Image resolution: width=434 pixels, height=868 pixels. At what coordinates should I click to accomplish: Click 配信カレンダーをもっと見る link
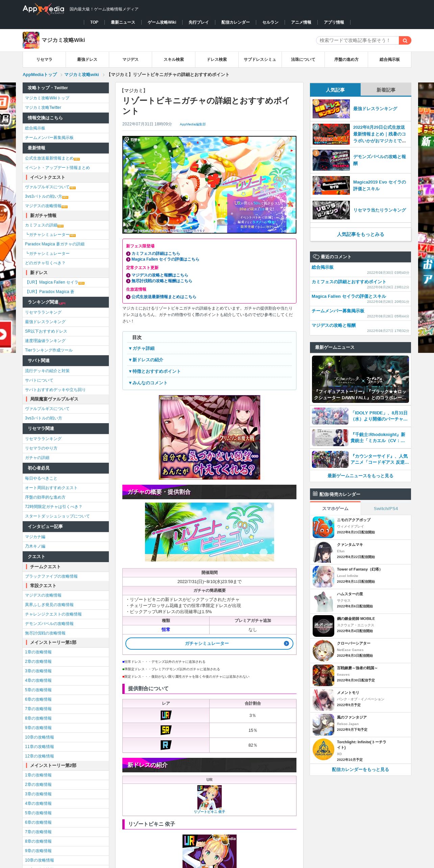pyautogui.click(x=360, y=770)
